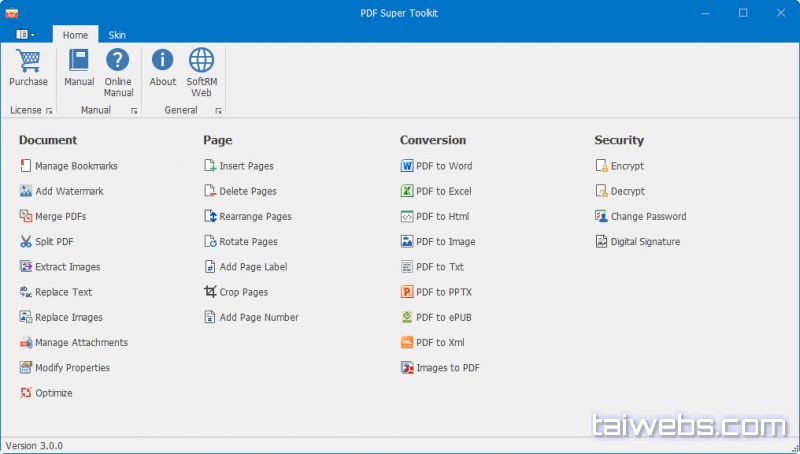Click the Merge PDFs link
The image size is (800, 454).
[x=60, y=217]
